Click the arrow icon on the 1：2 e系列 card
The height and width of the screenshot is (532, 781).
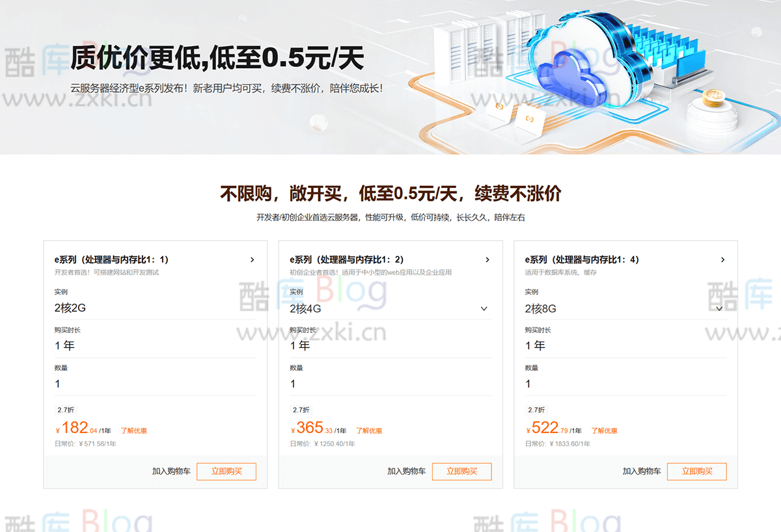point(487,260)
